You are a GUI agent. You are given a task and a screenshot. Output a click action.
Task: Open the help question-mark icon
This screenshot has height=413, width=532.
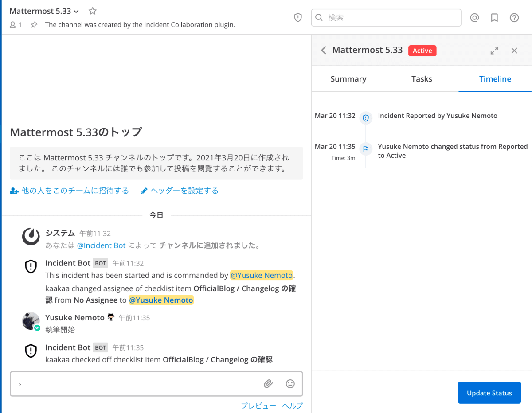[x=514, y=18]
